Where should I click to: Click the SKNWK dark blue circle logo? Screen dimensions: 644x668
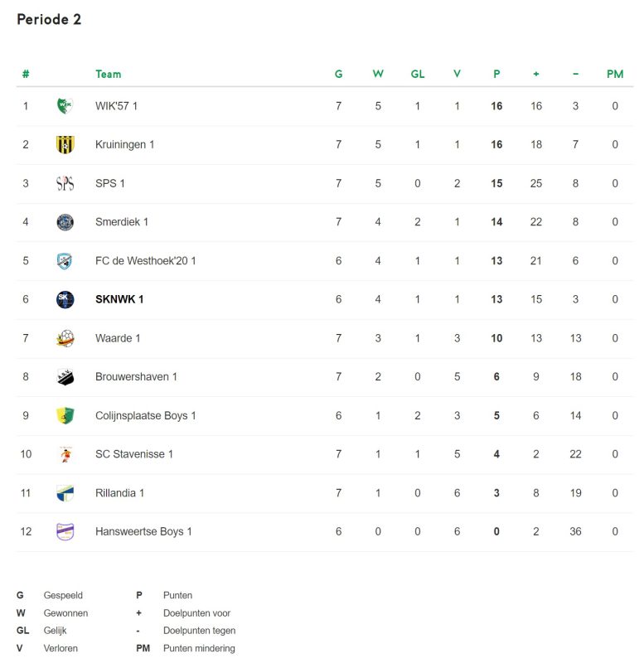[65, 299]
